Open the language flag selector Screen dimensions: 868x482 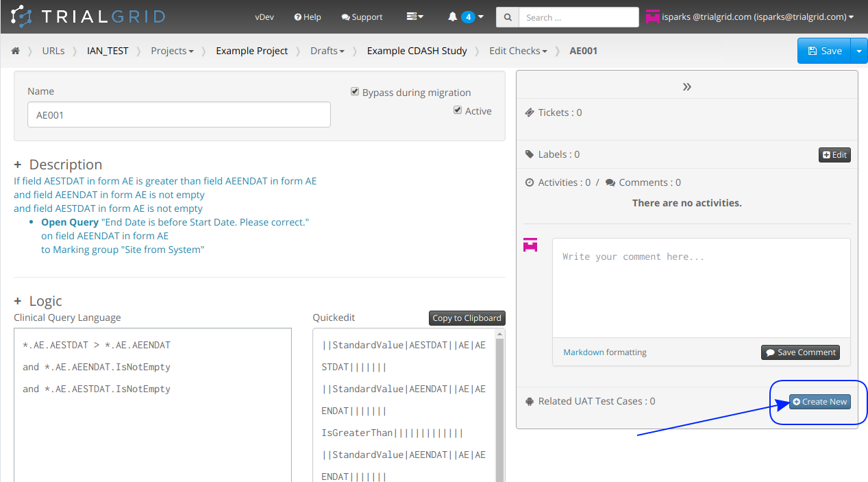pos(414,16)
